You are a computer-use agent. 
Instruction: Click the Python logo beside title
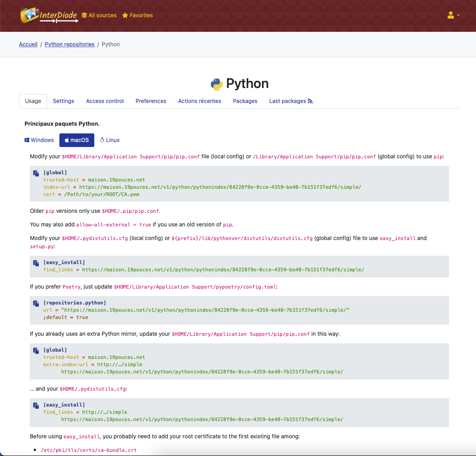tap(216, 84)
